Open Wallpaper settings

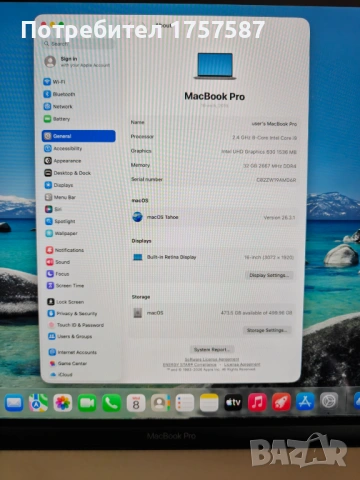coord(62,233)
